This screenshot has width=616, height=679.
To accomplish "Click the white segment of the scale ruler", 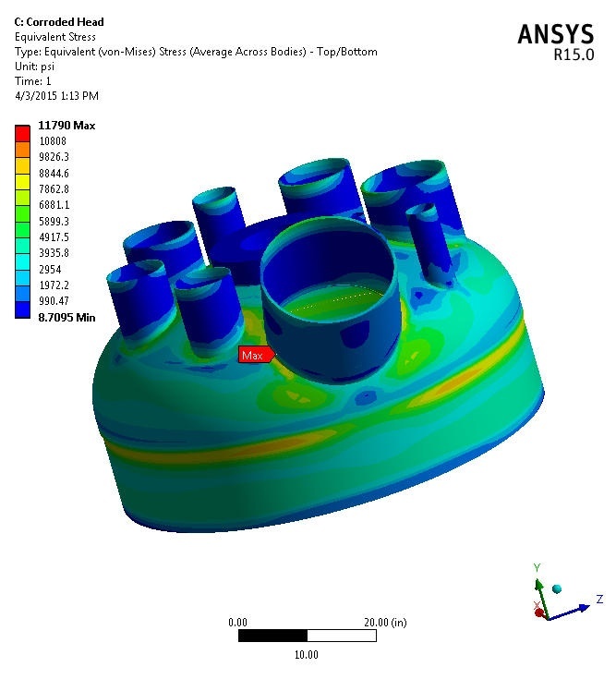I will 341,637.
